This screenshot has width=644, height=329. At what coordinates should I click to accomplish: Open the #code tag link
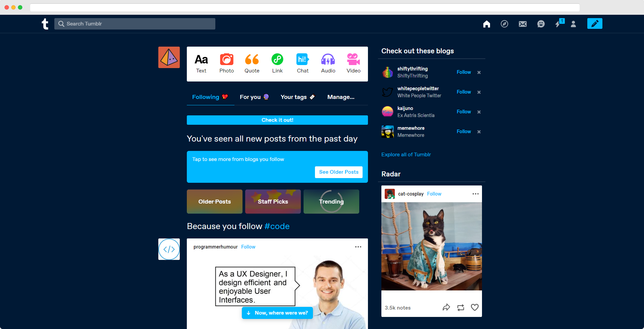point(277,226)
